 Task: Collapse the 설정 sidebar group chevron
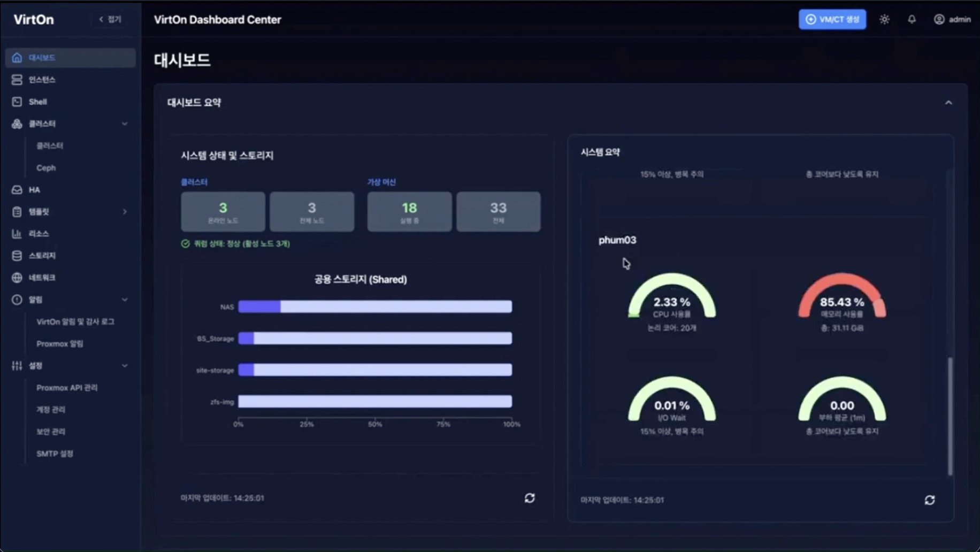click(125, 366)
